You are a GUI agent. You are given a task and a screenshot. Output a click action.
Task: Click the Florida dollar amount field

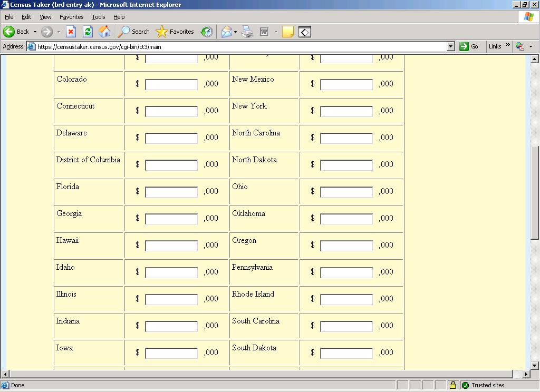point(171,192)
